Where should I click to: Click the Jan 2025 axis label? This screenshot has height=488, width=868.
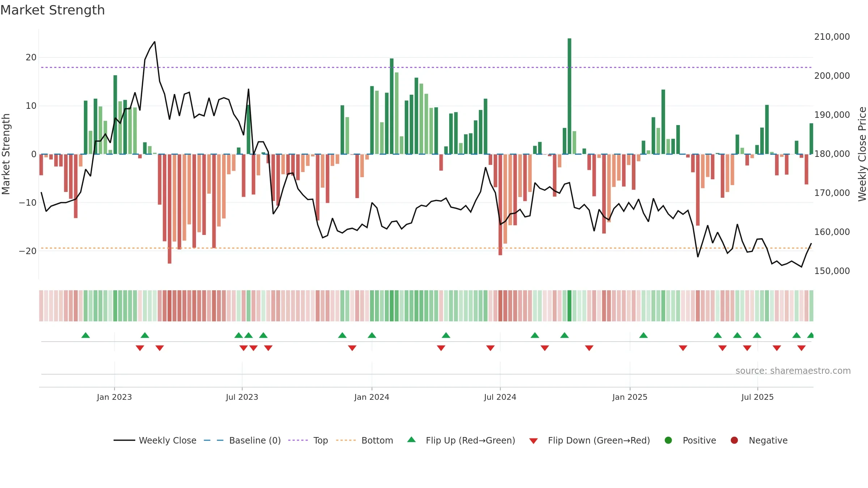pos(630,397)
